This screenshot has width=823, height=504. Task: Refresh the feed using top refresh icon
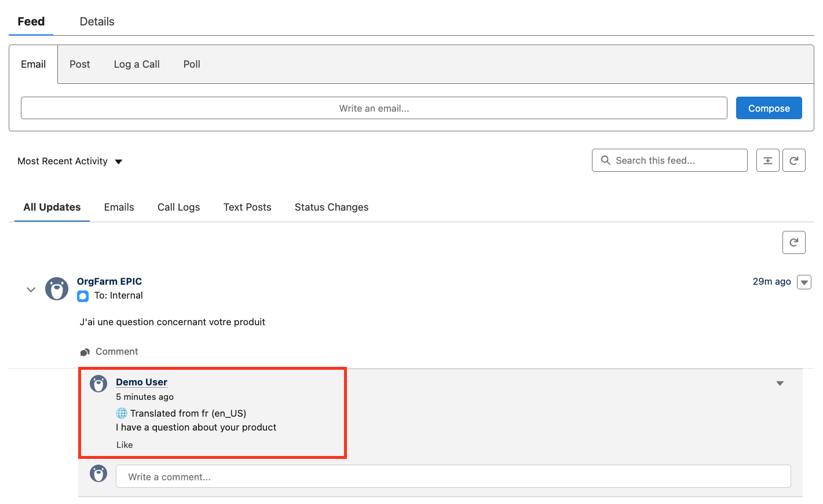click(x=793, y=161)
